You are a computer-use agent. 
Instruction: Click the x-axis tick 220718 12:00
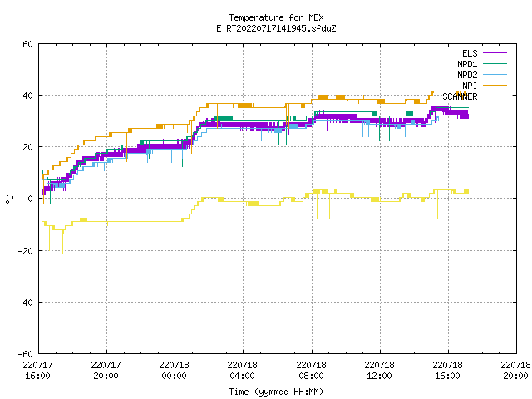pyautogui.click(x=379, y=371)
